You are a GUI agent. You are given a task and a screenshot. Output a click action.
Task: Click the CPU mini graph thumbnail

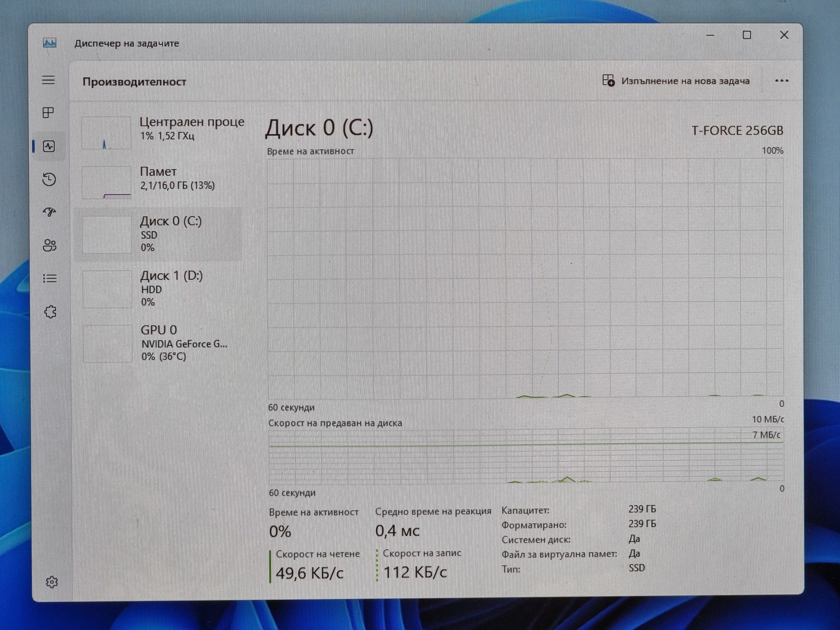[x=106, y=133]
